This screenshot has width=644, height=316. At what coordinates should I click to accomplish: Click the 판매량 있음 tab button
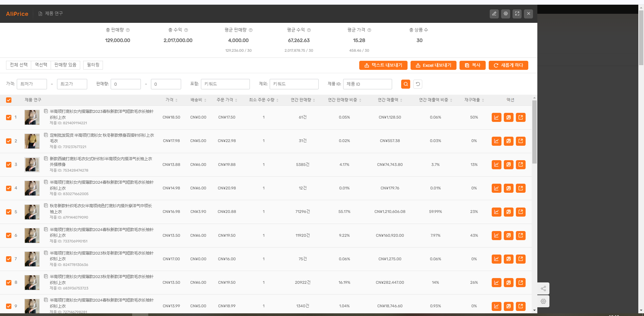pos(65,65)
